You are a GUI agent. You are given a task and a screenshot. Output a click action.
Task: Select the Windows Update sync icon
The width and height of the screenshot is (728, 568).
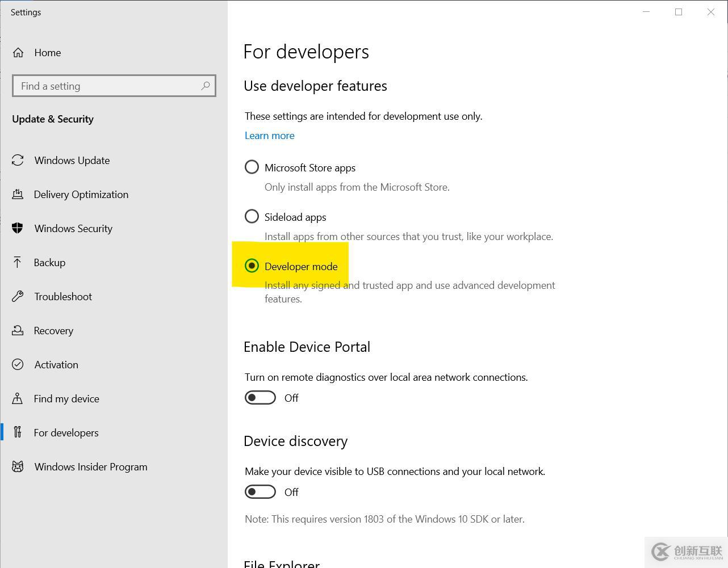click(x=18, y=160)
